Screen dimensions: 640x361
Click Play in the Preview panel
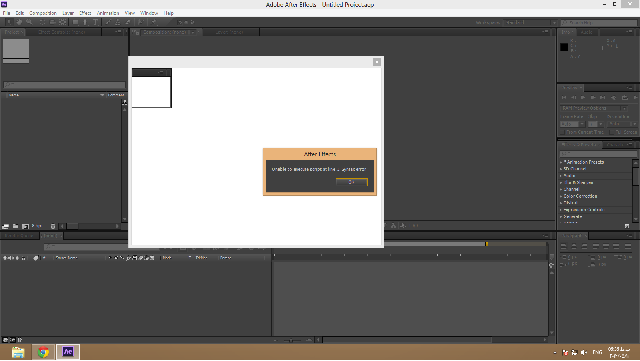(583, 98)
